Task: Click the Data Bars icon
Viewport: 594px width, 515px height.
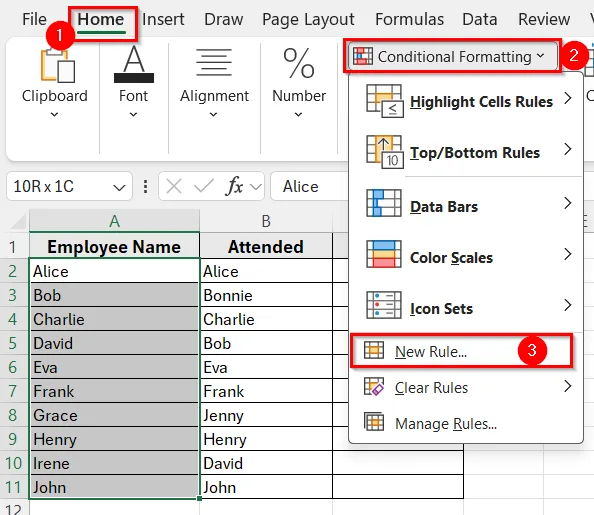Action: point(383,203)
